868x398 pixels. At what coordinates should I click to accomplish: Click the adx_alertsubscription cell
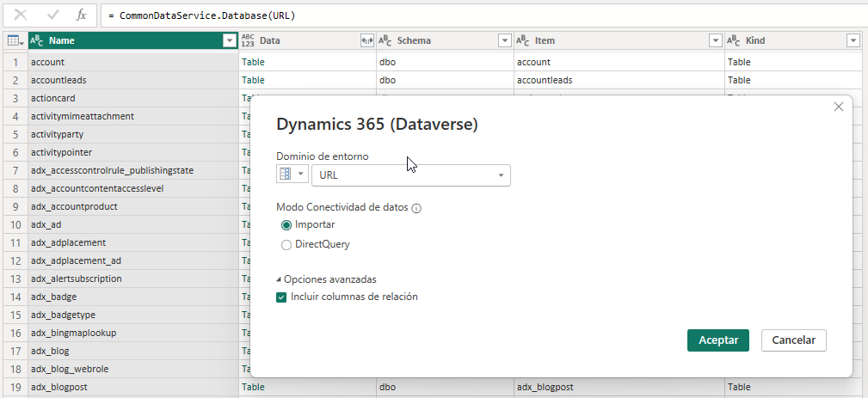132,279
